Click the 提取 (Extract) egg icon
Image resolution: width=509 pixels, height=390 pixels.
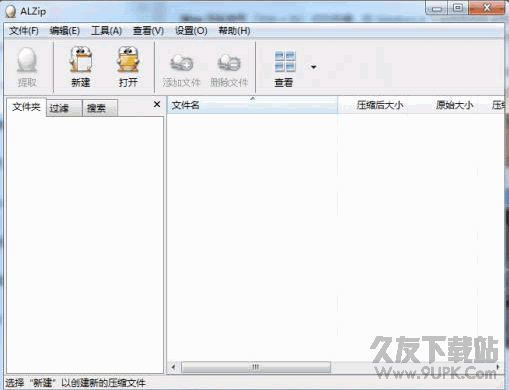pyautogui.click(x=27, y=60)
